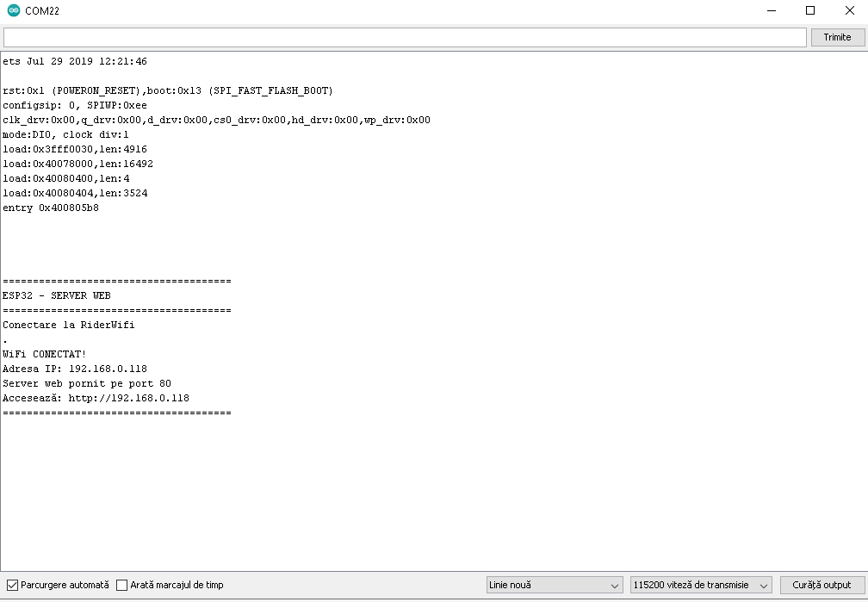
Task: Click the 'Conectare la RiderWifi' output line
Action: coord(69,325)
